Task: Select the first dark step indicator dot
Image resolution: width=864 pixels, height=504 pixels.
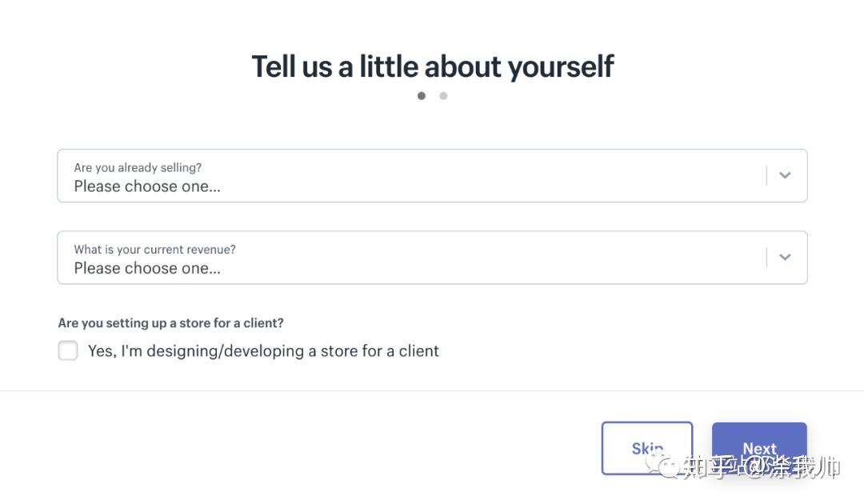Action: click(x=422, y=96)
